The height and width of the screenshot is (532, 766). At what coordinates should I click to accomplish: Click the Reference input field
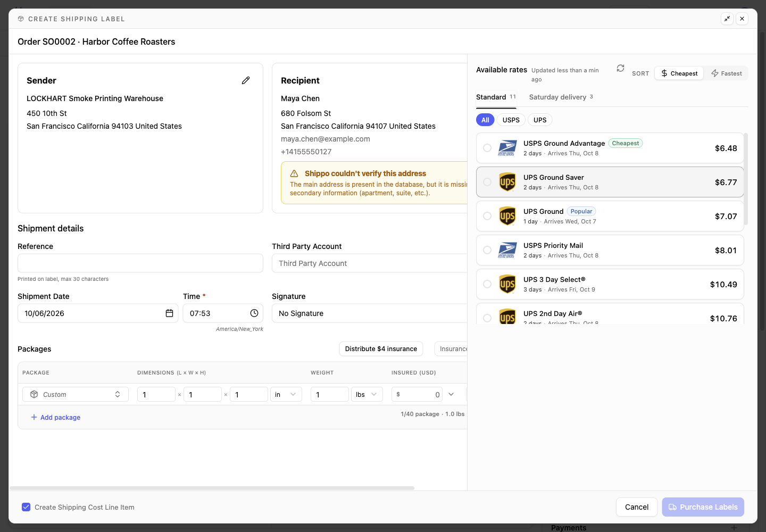(140, 263)
